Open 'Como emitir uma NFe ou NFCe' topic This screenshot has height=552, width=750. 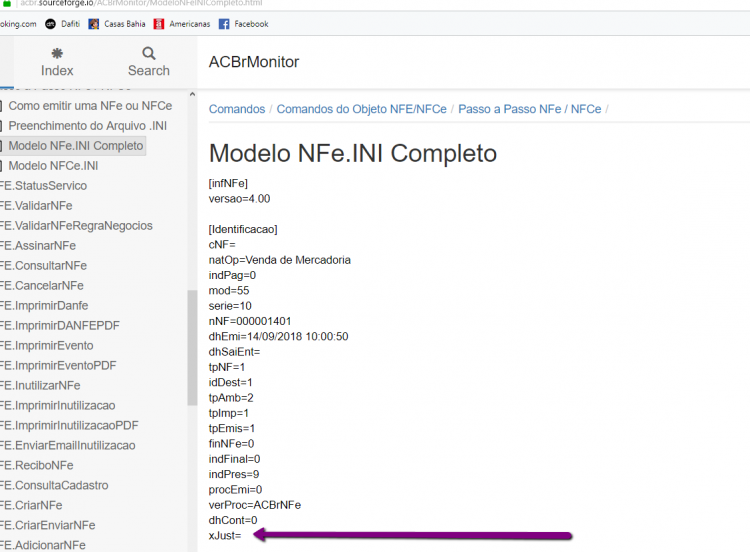(90, 106)
